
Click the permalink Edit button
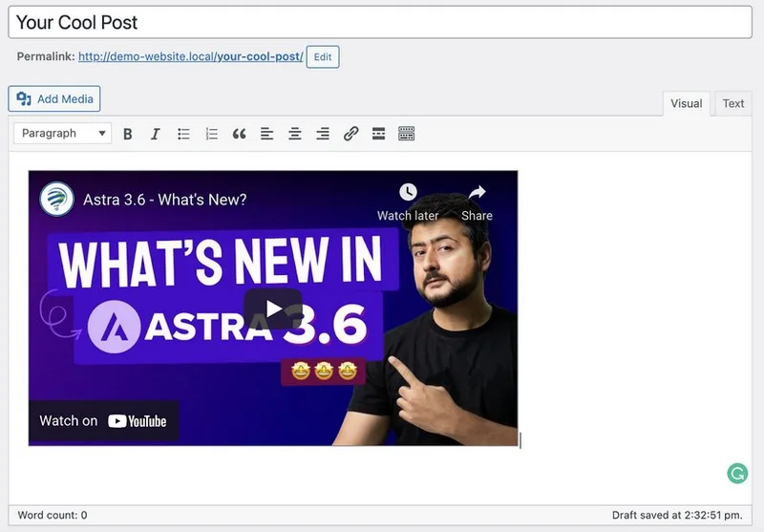[x=323, y=57]
